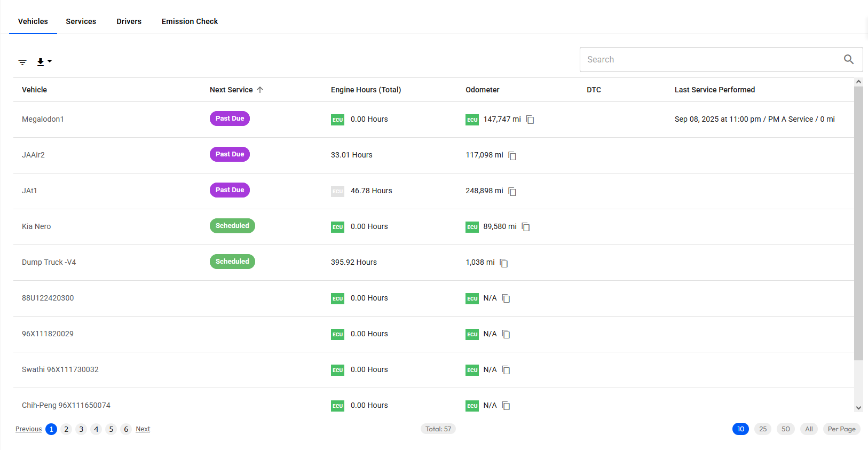The image size is (868, 450).
Task: Click Chih-Peng 96X111650074 odometer ECU badge
Action: coord(472,406)
